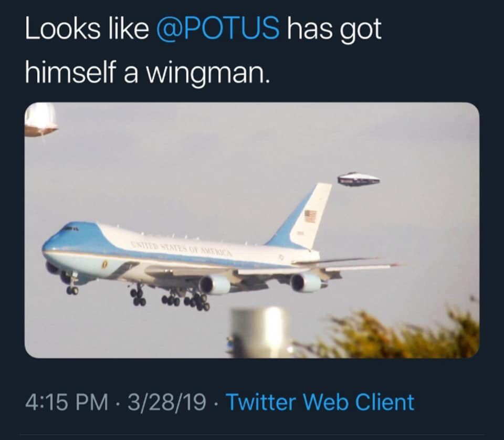Click the "himself a wingman." text line
Viewport: 504px width, 440px height.
coord(147,71)
